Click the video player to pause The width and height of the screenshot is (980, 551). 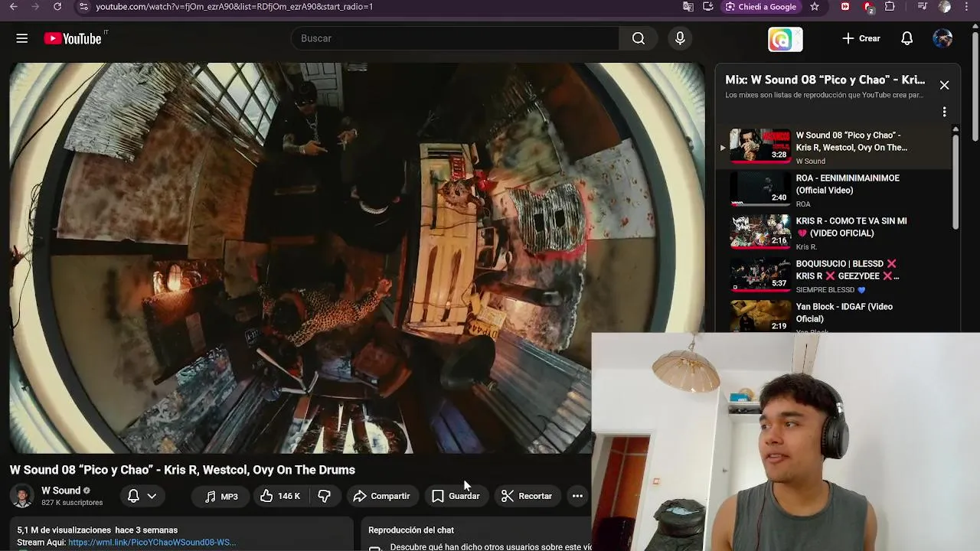point(357,258)
